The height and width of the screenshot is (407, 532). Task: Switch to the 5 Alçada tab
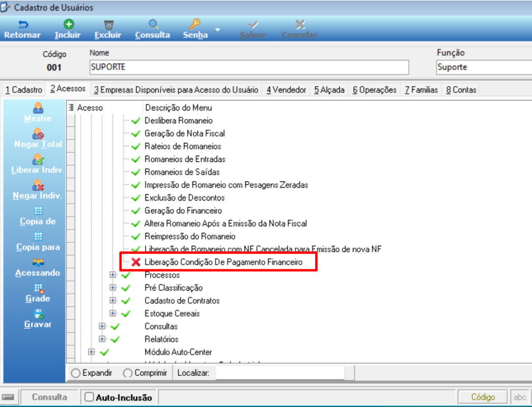pyautogui.click(x=329, y=90)
